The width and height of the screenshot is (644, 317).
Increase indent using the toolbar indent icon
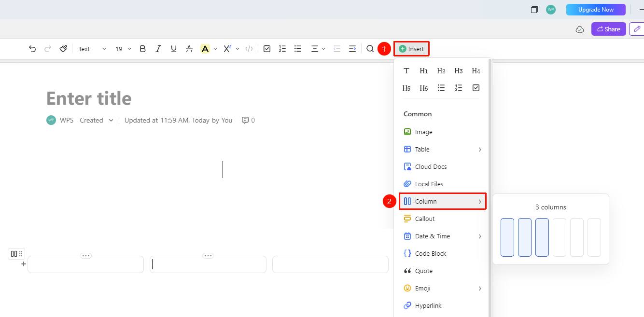(352, 49)
